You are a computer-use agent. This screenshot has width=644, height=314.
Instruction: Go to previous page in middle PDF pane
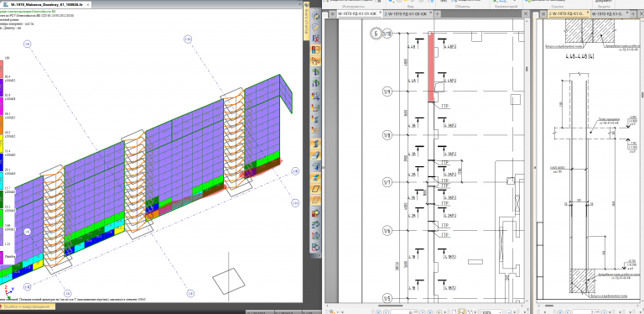coord(385,311)
